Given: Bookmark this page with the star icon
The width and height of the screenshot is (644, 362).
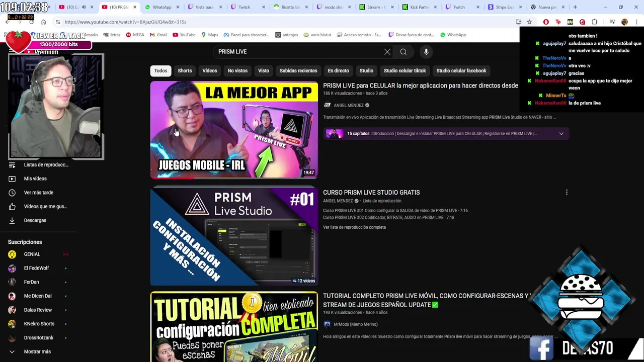Looking at the screenshot, I should click(529, 22).
